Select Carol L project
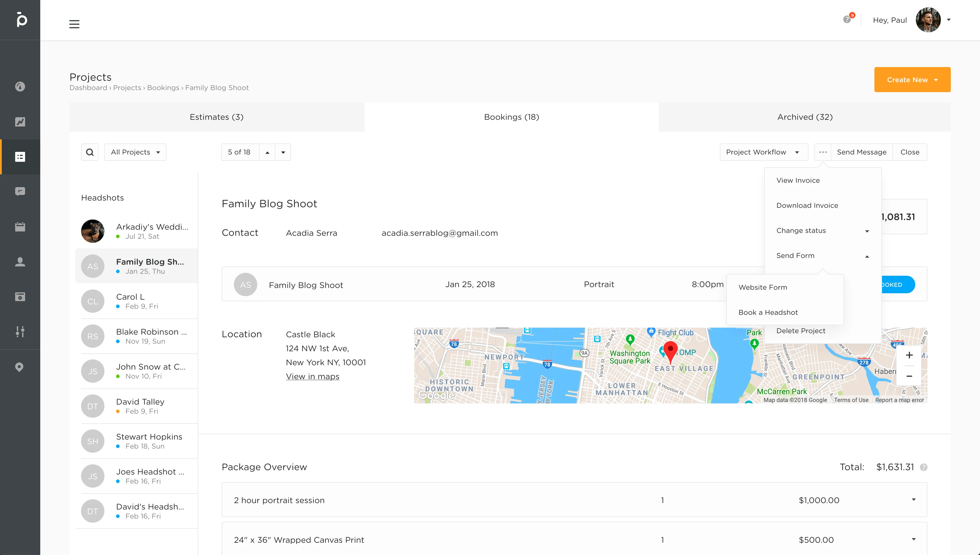The image size is (980, 555). point(136,301)
